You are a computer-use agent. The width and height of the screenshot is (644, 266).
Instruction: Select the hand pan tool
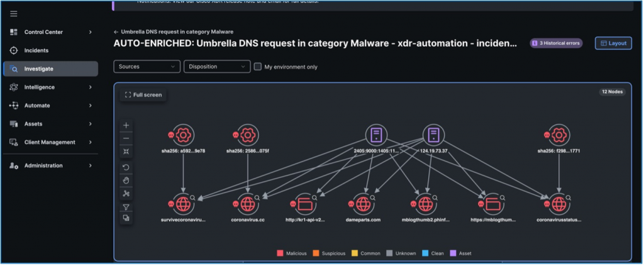click(126, 180)
